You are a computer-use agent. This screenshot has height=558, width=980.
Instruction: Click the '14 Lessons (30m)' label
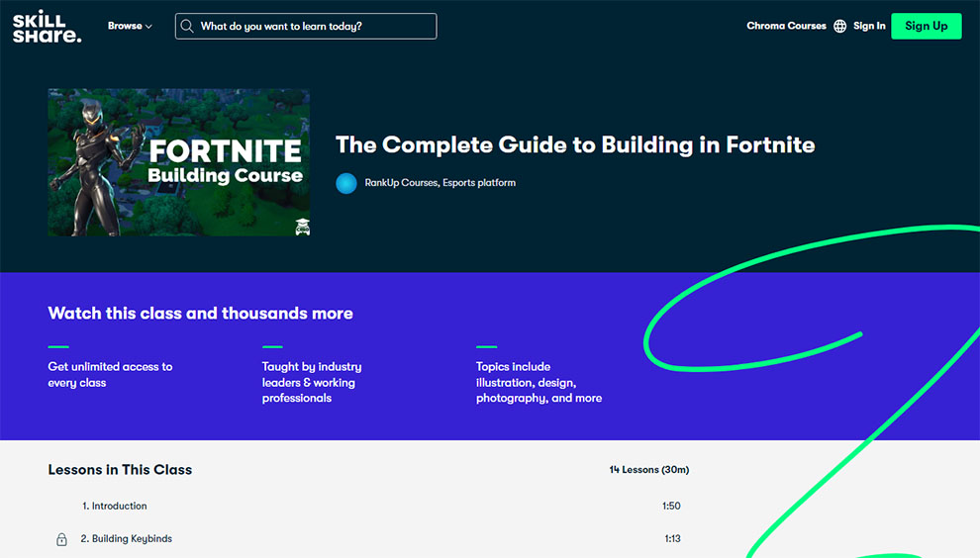(x=649, y=470)
